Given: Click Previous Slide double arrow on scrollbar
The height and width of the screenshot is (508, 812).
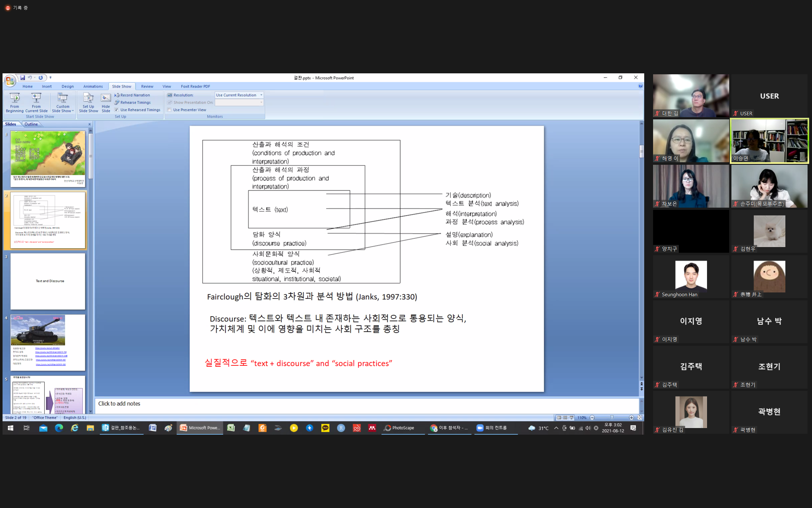Looking at the screenshot, I should coord(642,384).
